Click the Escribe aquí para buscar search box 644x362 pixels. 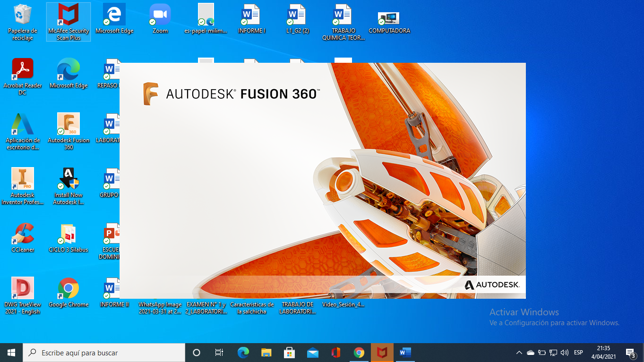pyautogui.click(x=104, y=353)
